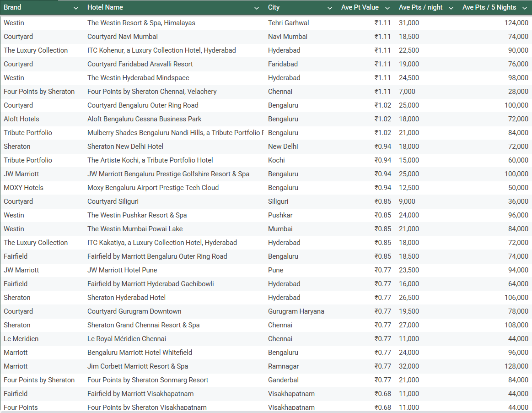Click the Tehri Garhwal city cell

coord(288,23)
